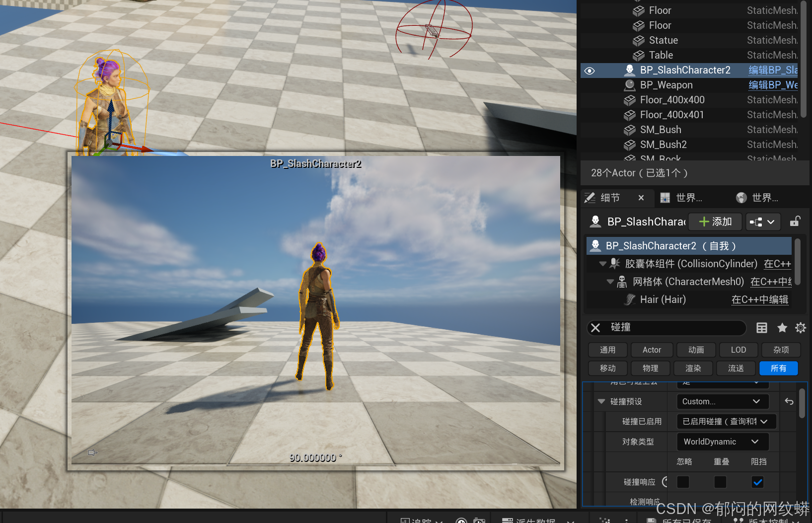Open the 编辑BP_We blueprint link

click(773, 85)
